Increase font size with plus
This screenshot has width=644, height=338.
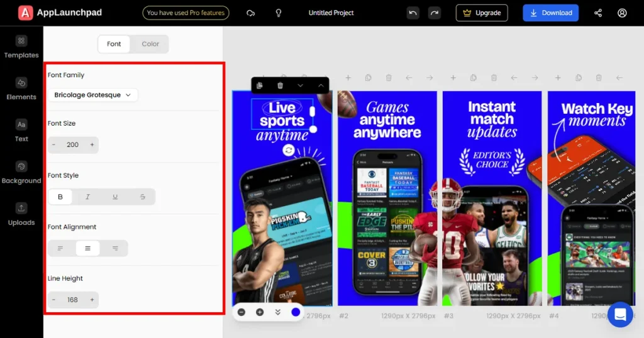[x=92, y=144]
